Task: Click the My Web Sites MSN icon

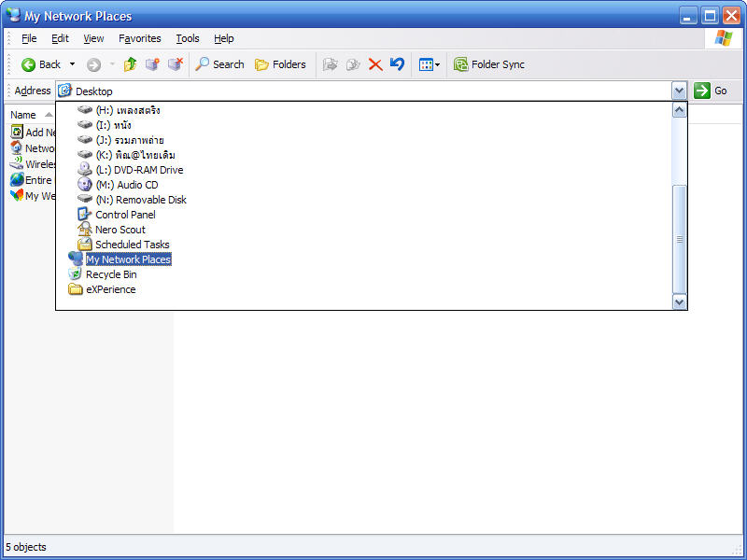Action: pyautogui.click(x=17, y=195)
